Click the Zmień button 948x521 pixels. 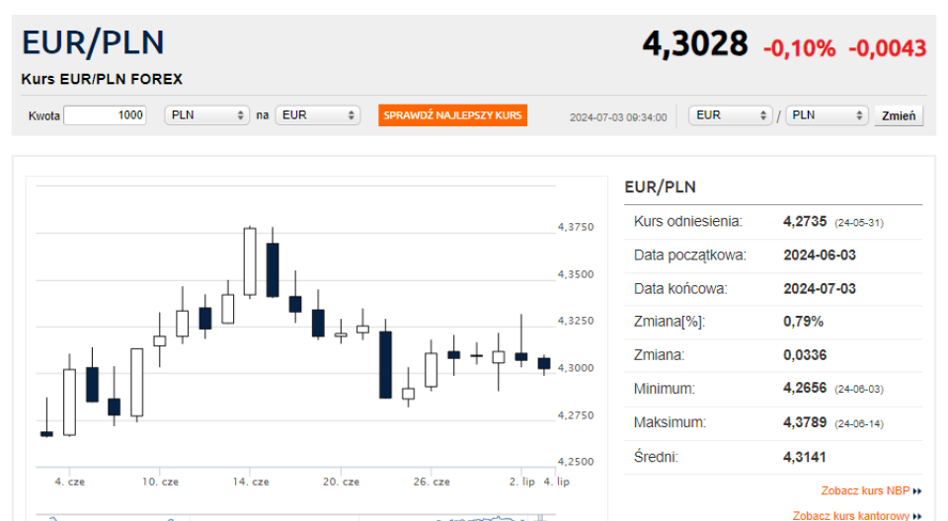pyautogui.click(x=898, y=115)
